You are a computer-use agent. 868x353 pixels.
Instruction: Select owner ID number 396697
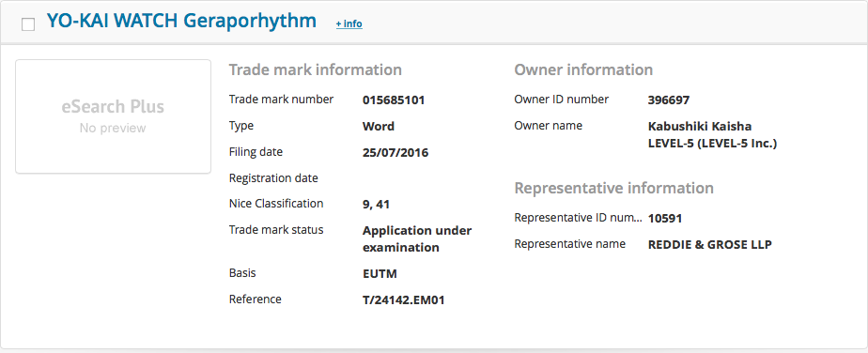tap(669, 100)
